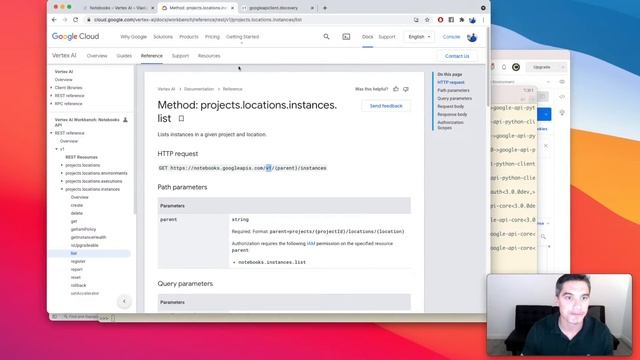
Task: Select the register method in sidebar
Action: tap(78, 261)
